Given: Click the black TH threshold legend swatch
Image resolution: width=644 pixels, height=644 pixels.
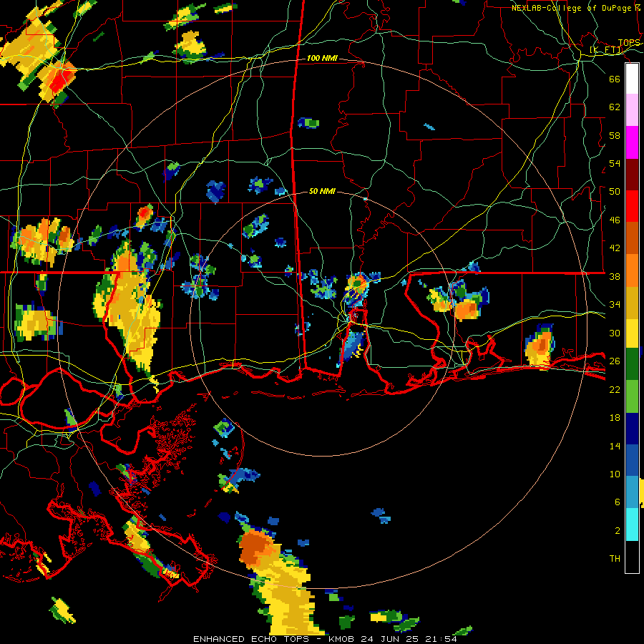Looking at the screenshot, I should (x=632, y=557).
